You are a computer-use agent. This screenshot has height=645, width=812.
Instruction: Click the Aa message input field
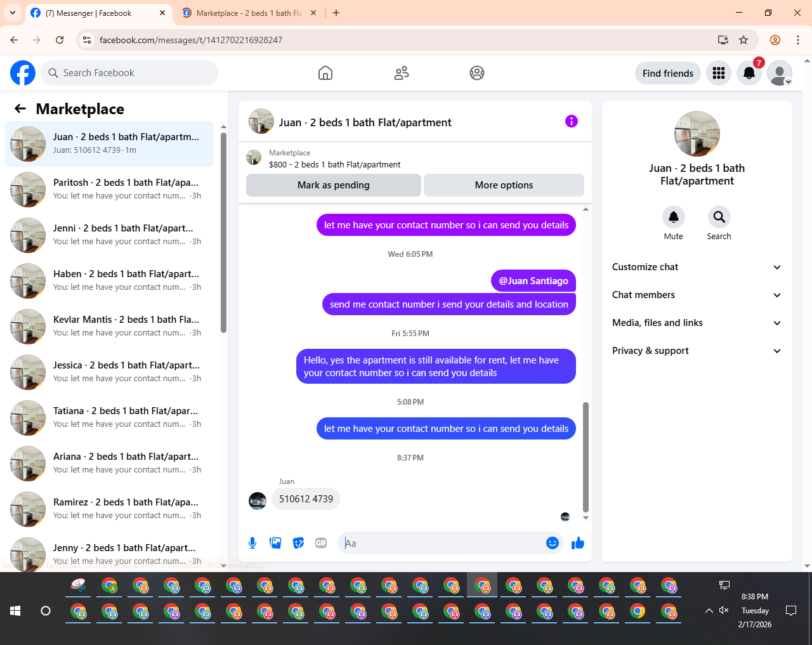(x=443, y=543)
